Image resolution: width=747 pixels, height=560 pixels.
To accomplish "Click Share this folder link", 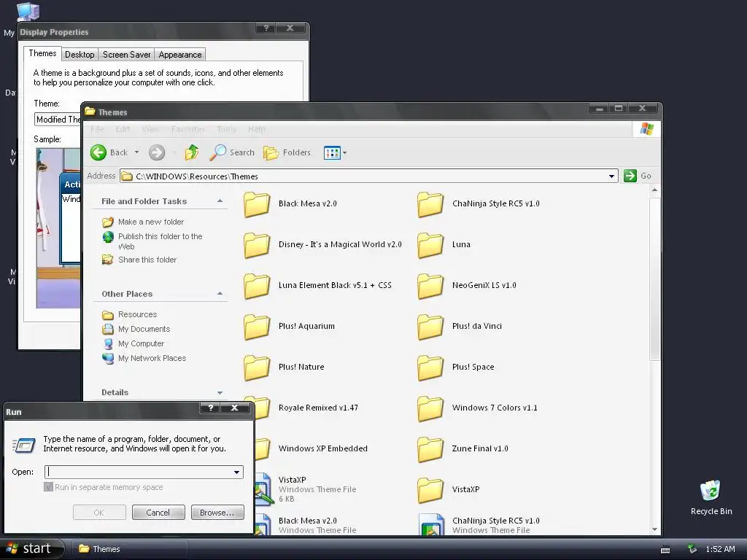I will coord(147,260).
